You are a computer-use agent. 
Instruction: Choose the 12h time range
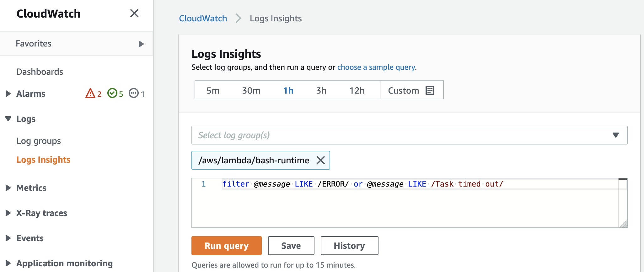tap(357, 90)
